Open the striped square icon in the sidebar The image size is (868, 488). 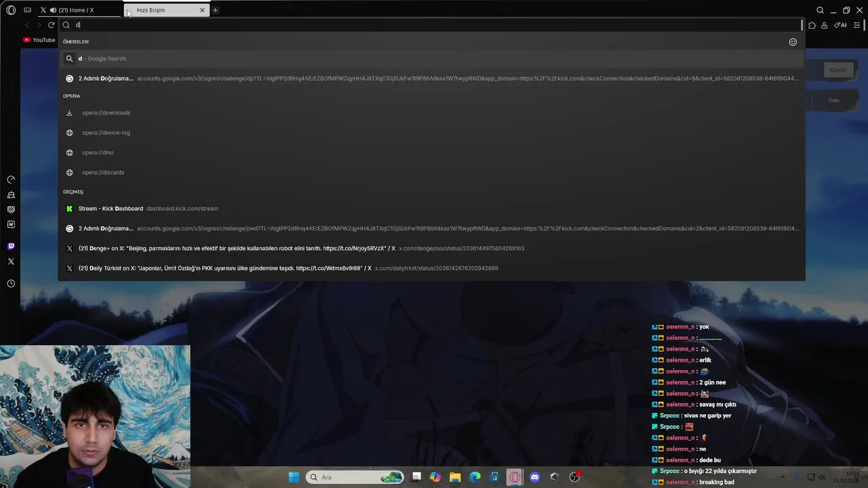click(x=11, y=209)
